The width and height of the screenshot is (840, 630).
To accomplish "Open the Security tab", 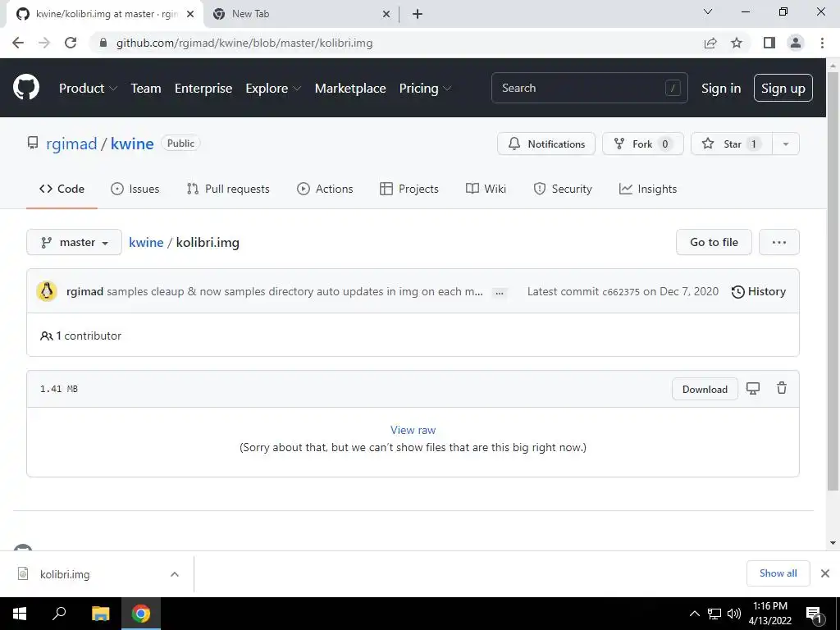I will (563, 189).
